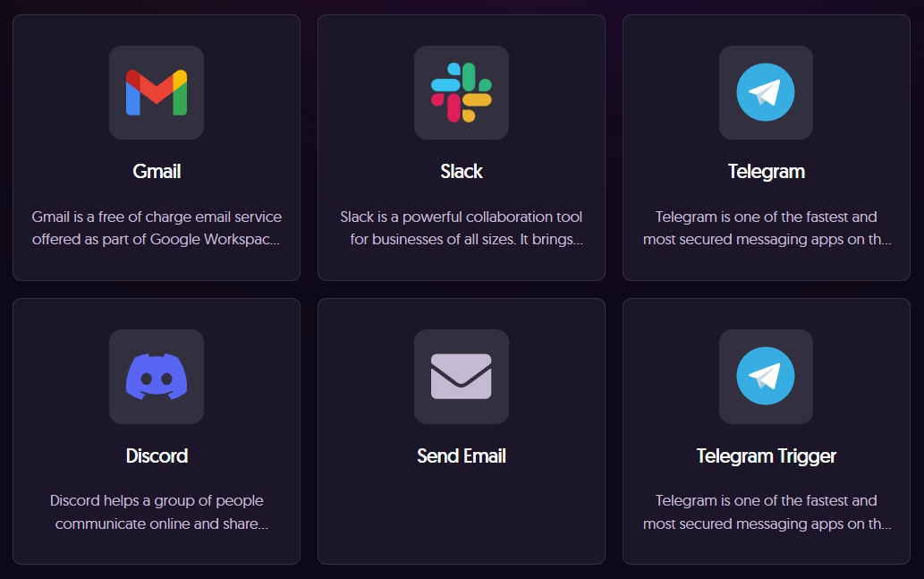Select the Slack collaboration tool description

[x=462, y=228]
